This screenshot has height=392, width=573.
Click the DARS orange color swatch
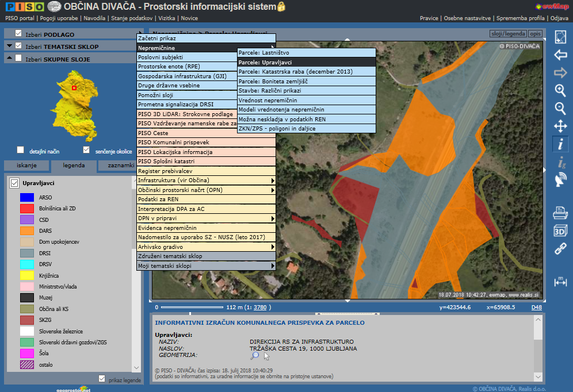click(x=27, y=230)
